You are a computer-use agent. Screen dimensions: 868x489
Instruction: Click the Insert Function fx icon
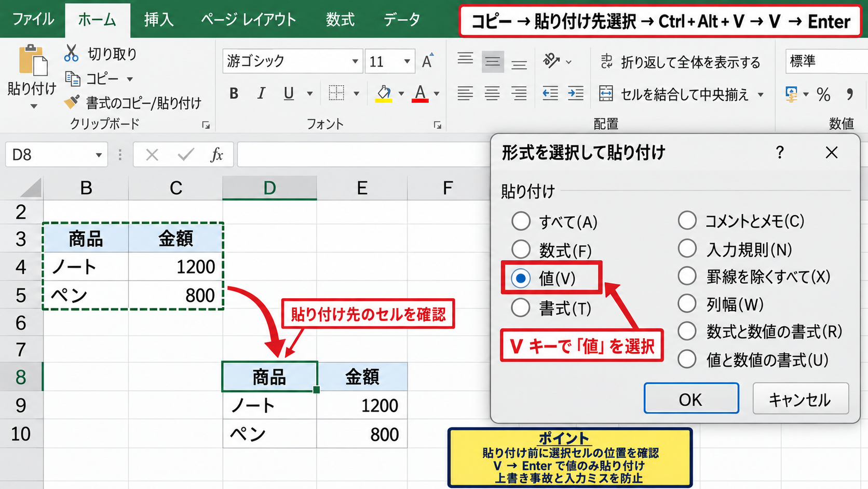click(216, 154)
